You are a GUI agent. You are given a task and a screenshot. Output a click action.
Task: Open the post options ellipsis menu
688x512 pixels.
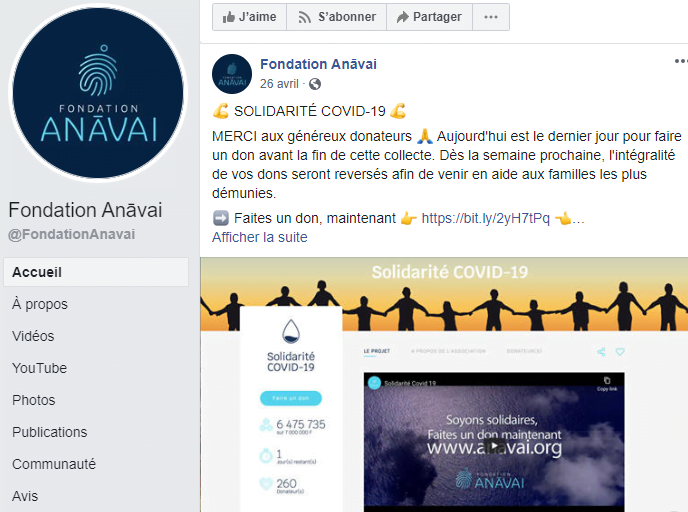pos(681,61)
